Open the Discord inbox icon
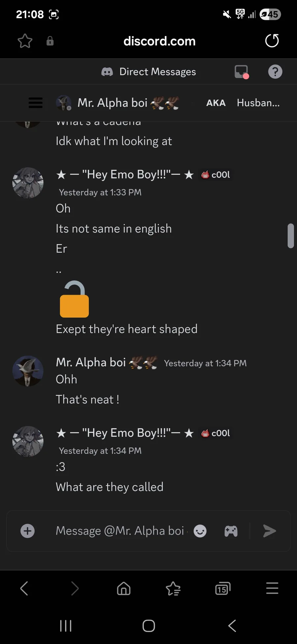Screen dimensions: 297x644 click(242, 72)
